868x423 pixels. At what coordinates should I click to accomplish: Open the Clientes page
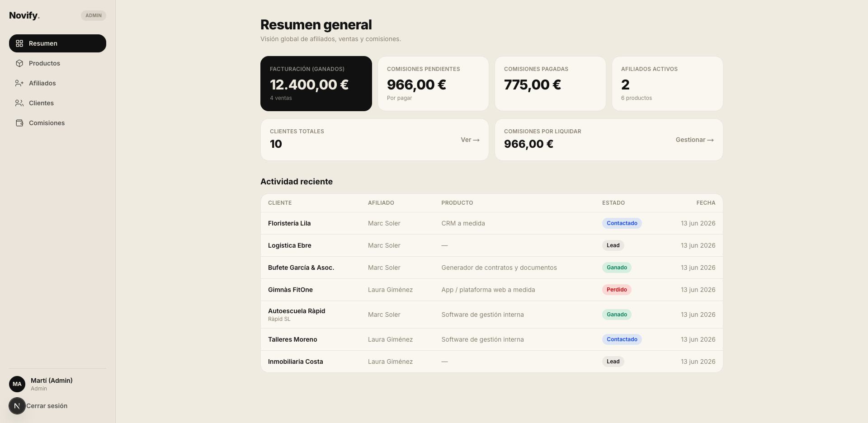[57, 103]
